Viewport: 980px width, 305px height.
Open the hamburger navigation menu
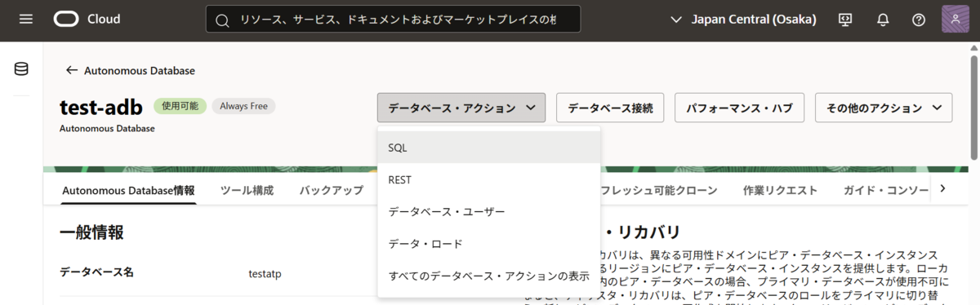25,19
